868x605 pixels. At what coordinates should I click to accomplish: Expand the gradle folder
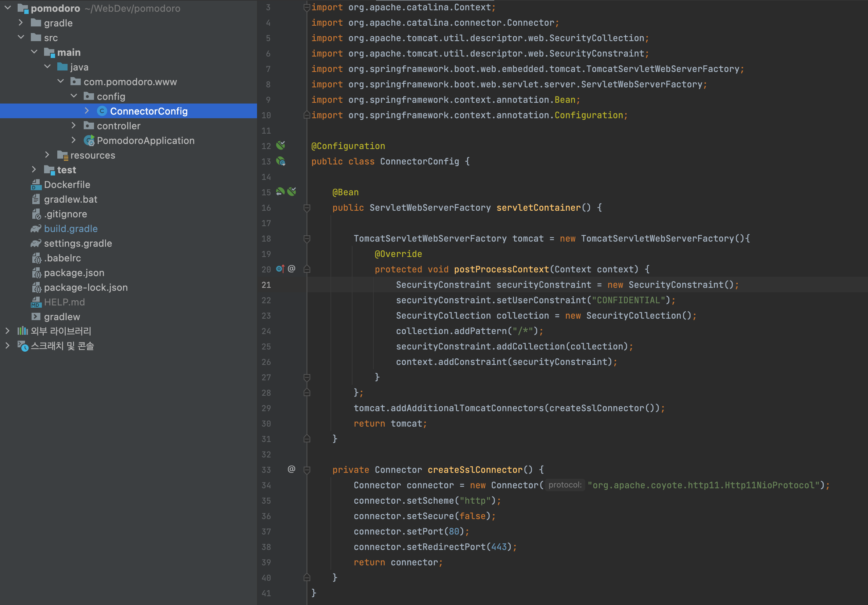pyautogui.click(x=21, y=23)
